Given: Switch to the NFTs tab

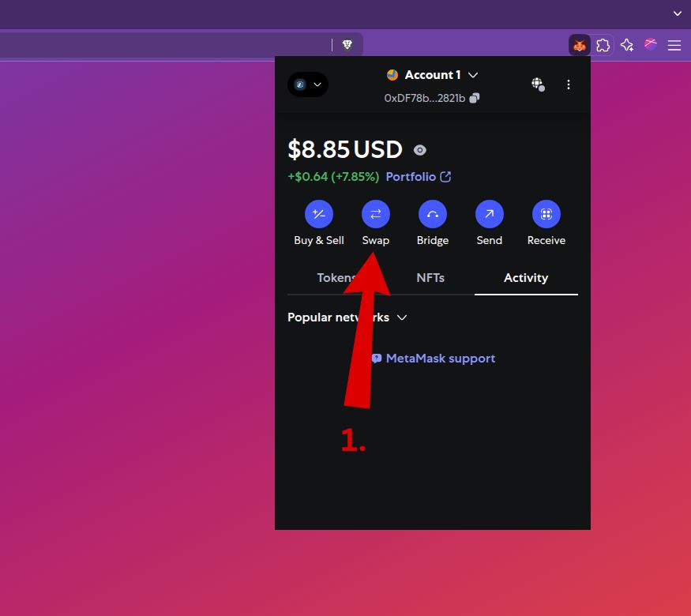Looking at the screenshot, I should [x=430, y=278].
